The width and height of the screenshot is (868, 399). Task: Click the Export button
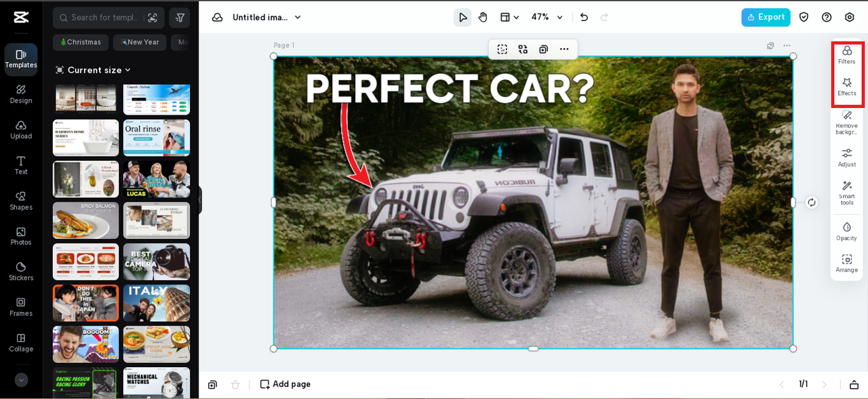tap(766, 18)
